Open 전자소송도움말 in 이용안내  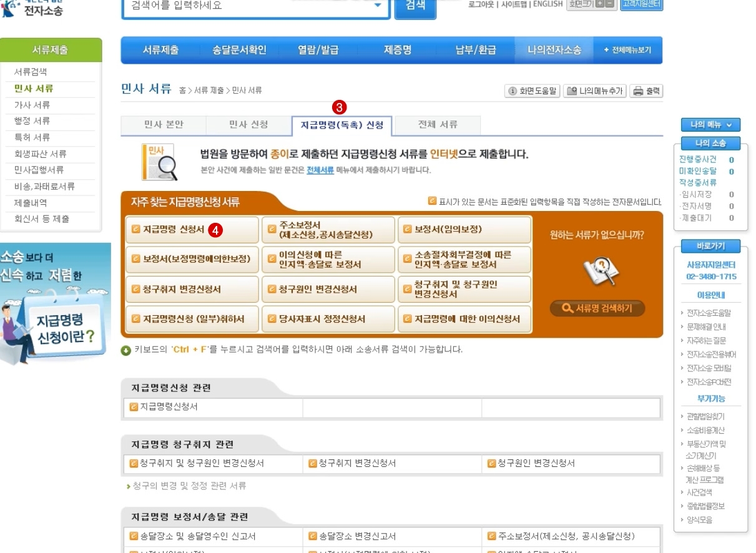pos(709,313)
